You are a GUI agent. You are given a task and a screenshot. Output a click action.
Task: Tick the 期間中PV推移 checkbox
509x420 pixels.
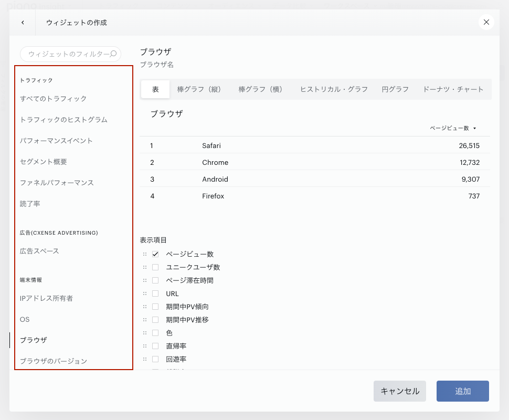click(x=155, y=320)
